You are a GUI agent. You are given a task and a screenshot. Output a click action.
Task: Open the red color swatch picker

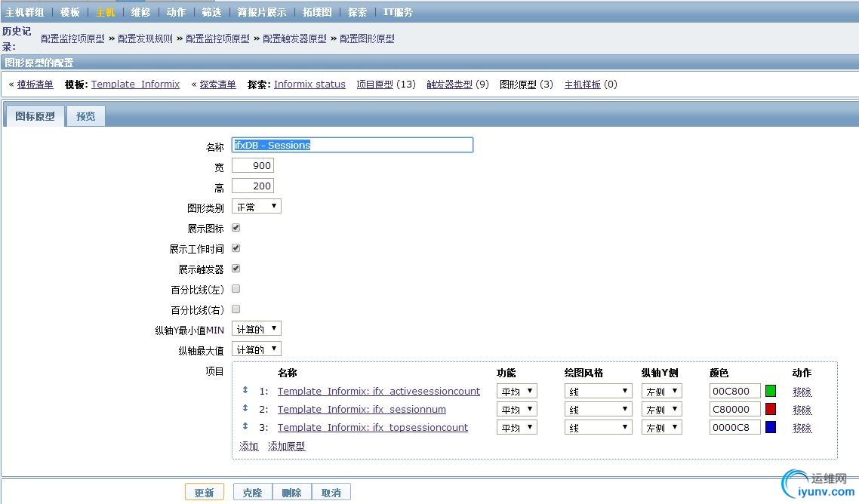tap(770, 409)
